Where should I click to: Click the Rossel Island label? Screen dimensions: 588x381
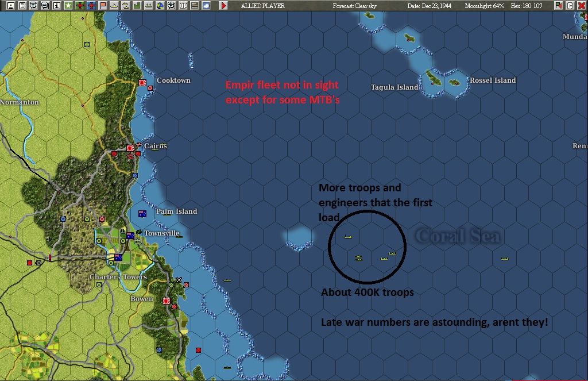click(493, 80)
